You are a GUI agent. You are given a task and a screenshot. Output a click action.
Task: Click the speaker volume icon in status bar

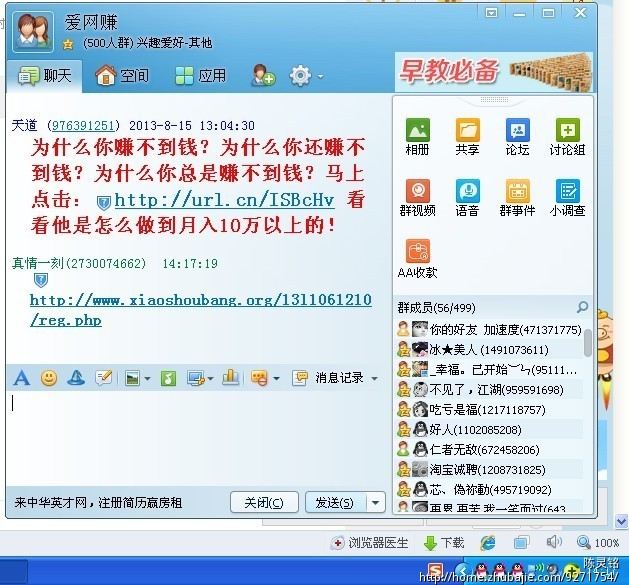554,542
